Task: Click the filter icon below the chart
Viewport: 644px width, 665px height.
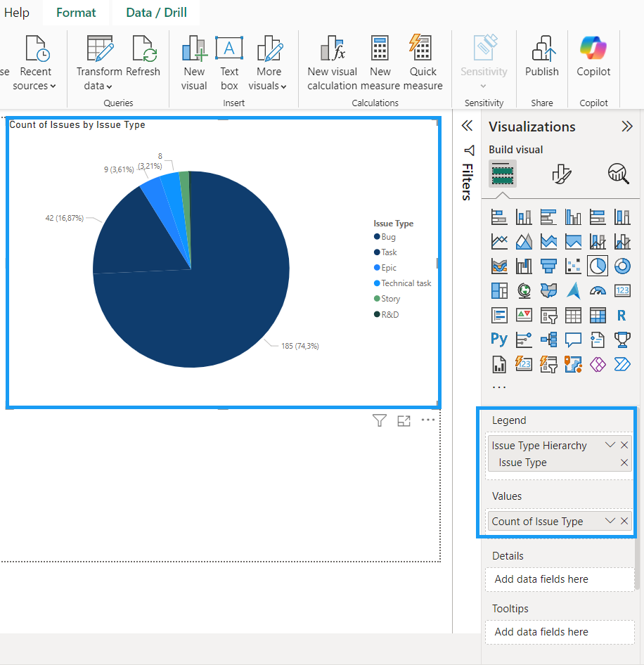Action: pyautogui.click(x=380, y=420)
